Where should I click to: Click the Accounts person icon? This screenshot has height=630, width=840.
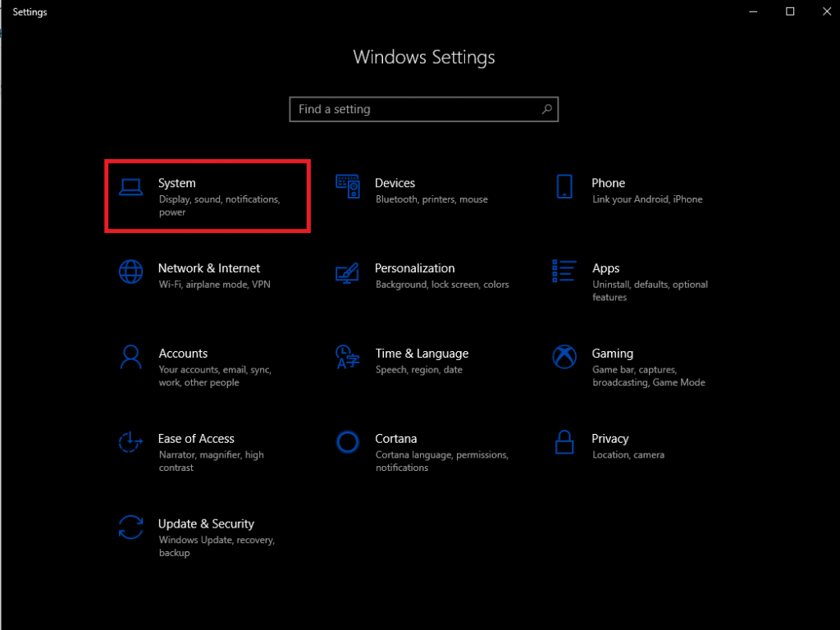pos(130,357)
